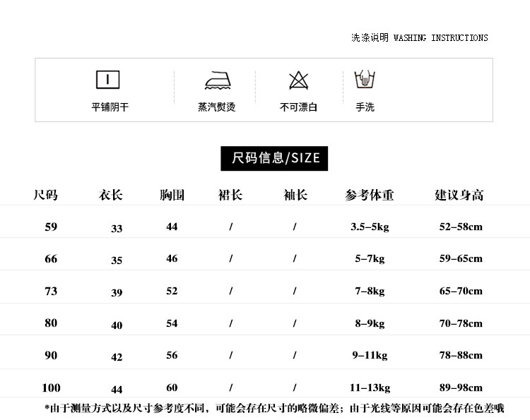Select size 66 in the size column
This screenshot has width=530, height=420.
click(x=51, y=258)
